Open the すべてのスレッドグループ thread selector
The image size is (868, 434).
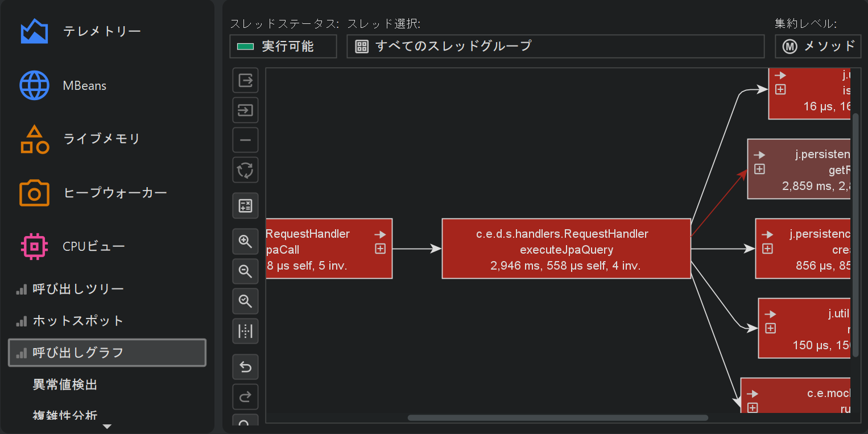[x=555, y=47]
